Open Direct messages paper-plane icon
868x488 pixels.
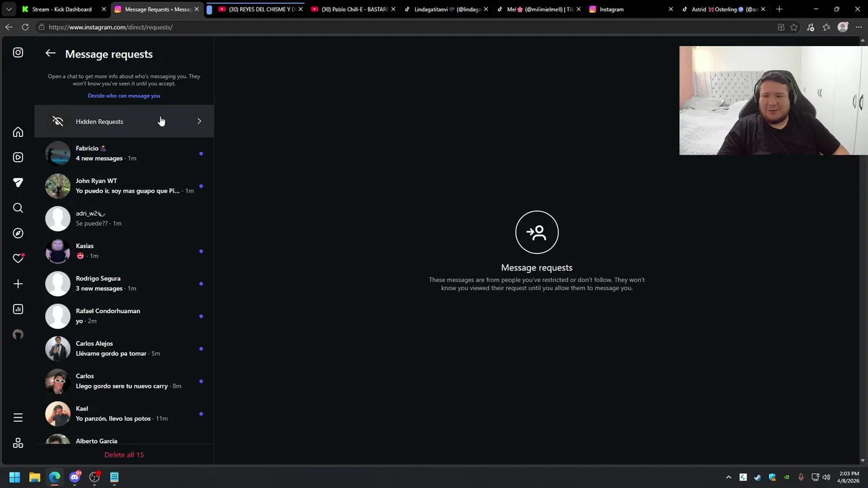[x=18, y=182]
